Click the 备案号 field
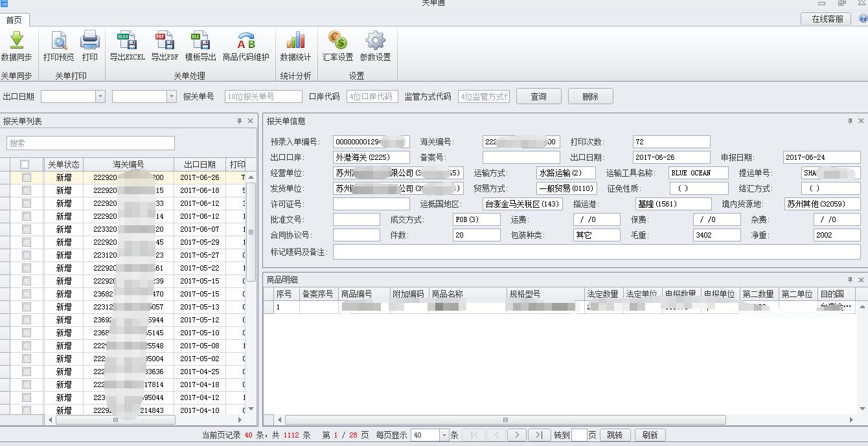868x446 pixels. [521, 157]
